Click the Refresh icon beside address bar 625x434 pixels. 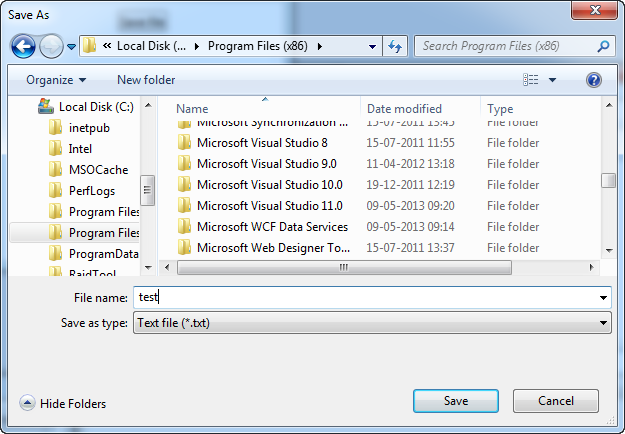coord(395,46)
